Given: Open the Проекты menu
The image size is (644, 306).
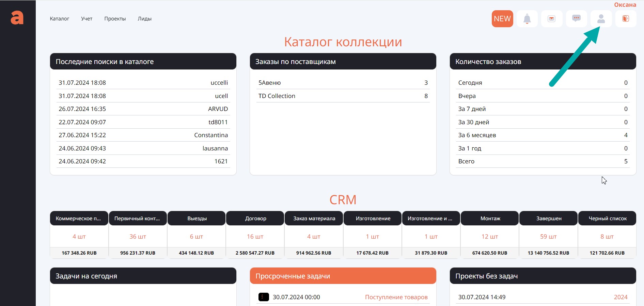Looking at the screenshot, I should pyautogui.click(x=115, y=19).
